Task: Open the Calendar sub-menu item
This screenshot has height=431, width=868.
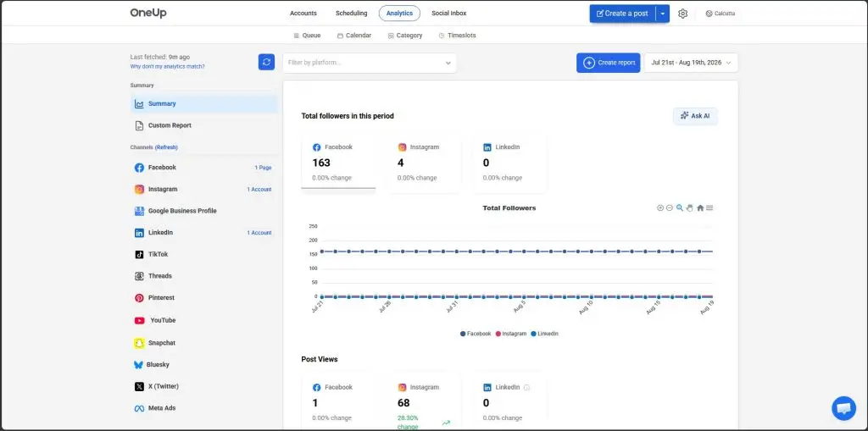Action: (354, 36)
